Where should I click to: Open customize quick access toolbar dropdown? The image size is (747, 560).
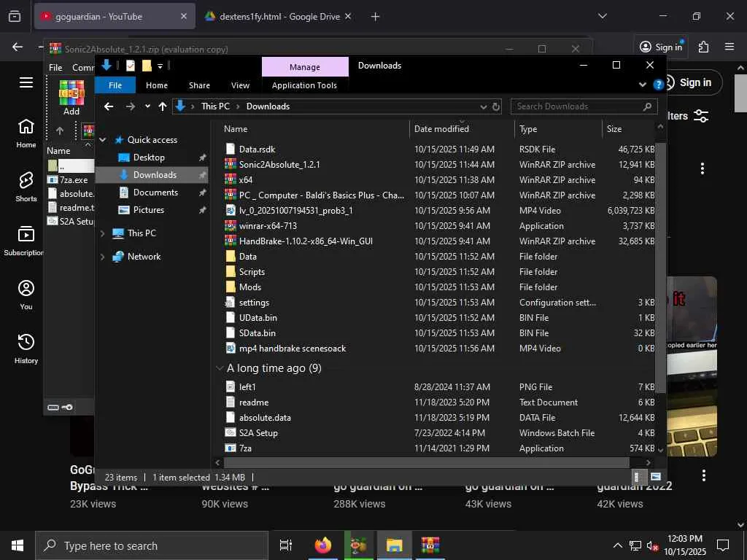click(x=160, y=66)
